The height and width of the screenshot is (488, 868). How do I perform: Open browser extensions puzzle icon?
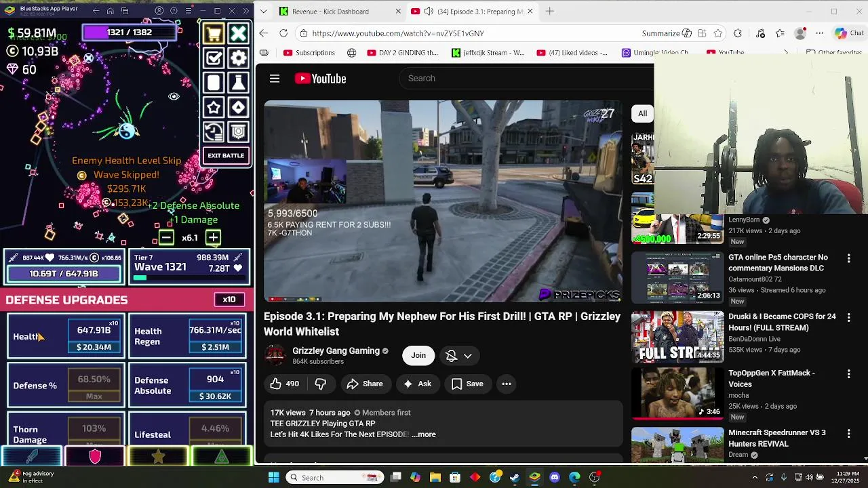pos(738,33)
